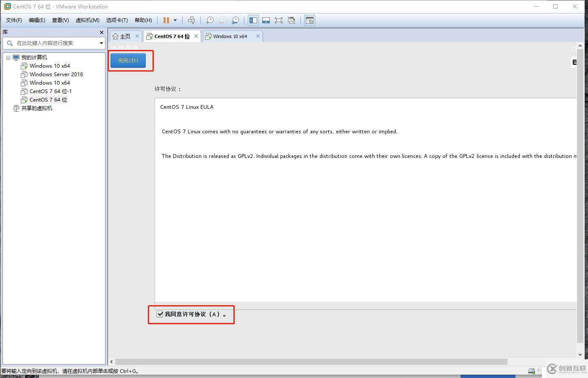
Task: Click the keyboard layout icon in installer
Action: pyautogui.click(x=574, y=62)
